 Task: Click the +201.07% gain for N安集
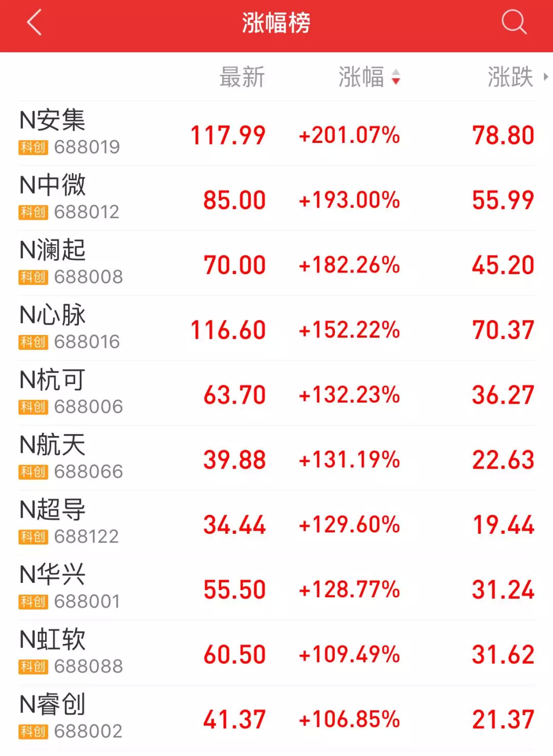click(x=349, y=135)
